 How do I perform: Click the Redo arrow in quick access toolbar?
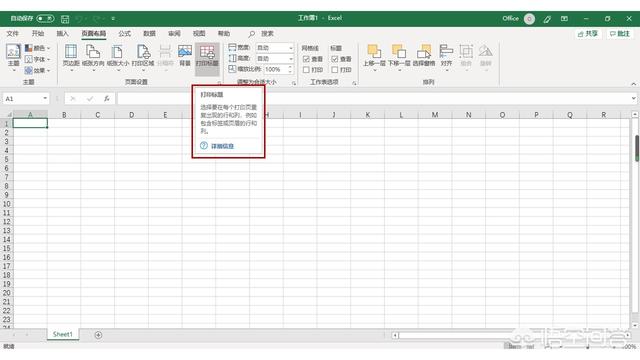coord(96,19)
